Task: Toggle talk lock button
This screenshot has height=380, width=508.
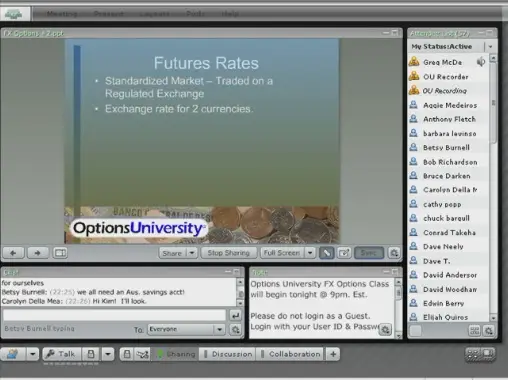Action: click(x=91, y=354)
